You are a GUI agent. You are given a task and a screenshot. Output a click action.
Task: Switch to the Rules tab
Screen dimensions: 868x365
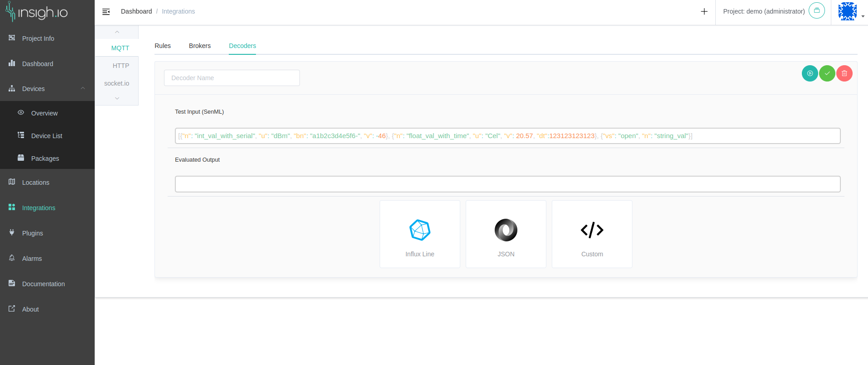click(x=163, y=46)
